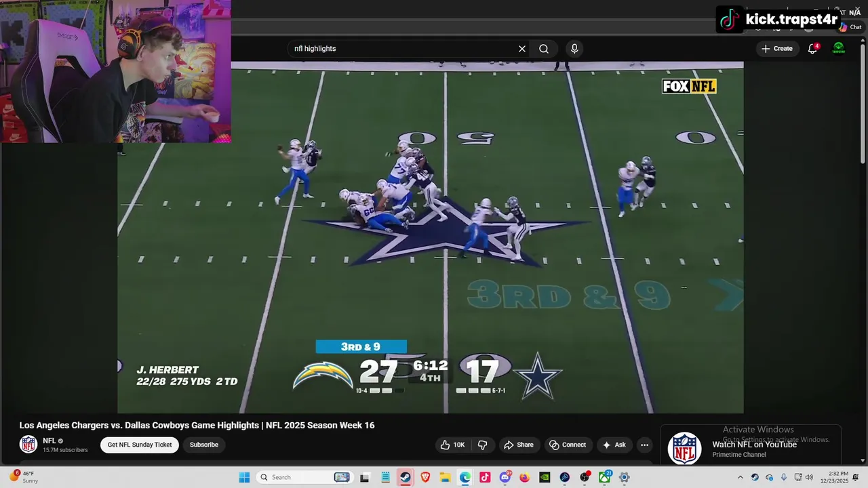Subscribe to the NFL channel
The image size is (868, 488).
point(204,445)
